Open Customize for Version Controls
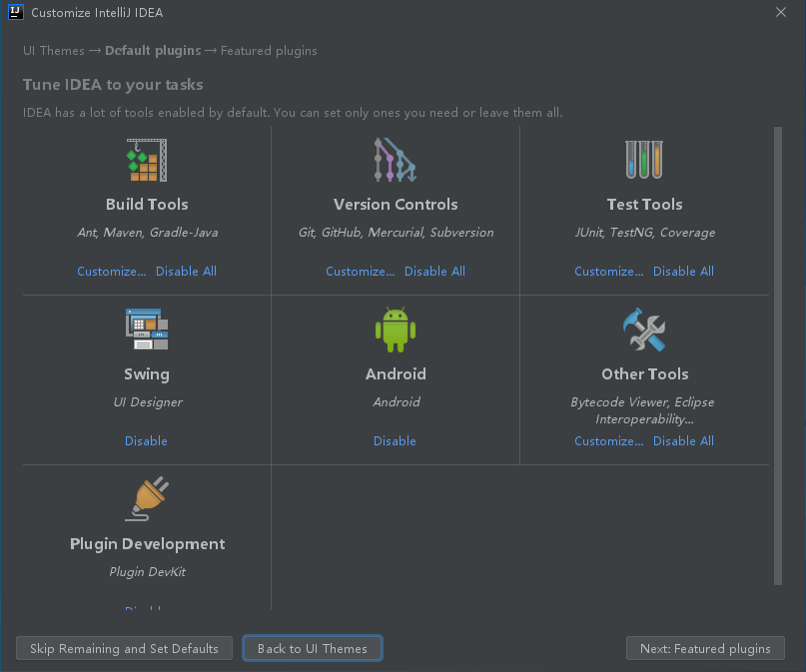806x672 pixels. tap(361, 272)
